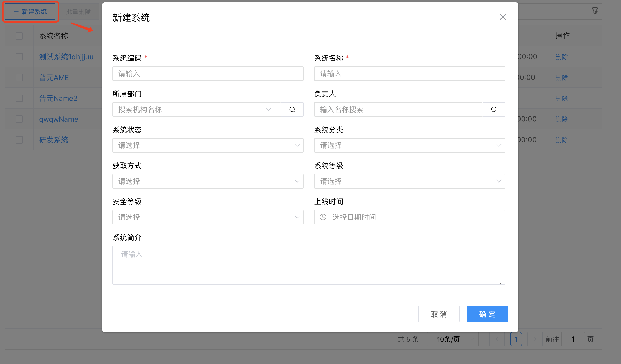This screenshot has height=364, width=621.
Task: Close the 新建系统 dialog with the X
Action: click(x=503, y=17)
